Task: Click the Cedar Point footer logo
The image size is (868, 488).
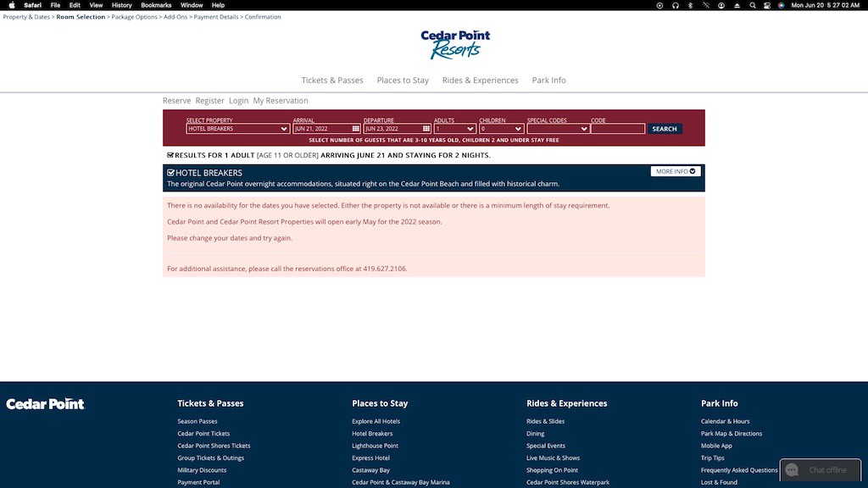Action: pos(46,404)
